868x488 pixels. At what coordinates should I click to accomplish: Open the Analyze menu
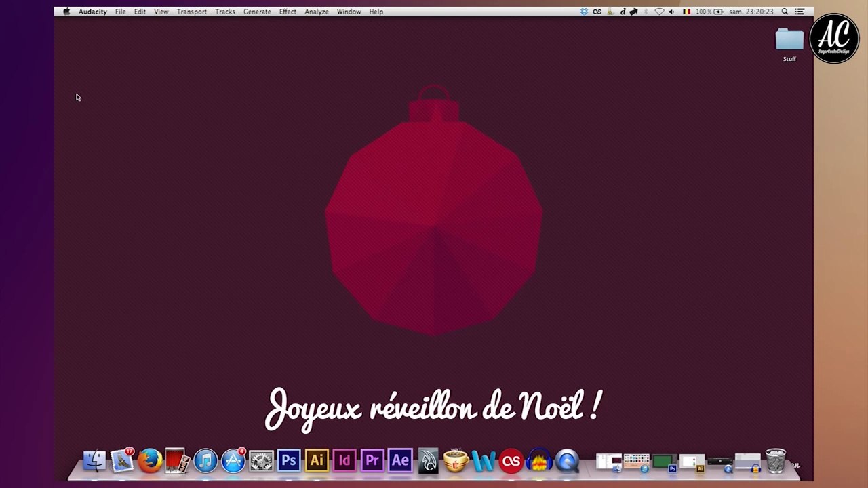pos(317,12)
